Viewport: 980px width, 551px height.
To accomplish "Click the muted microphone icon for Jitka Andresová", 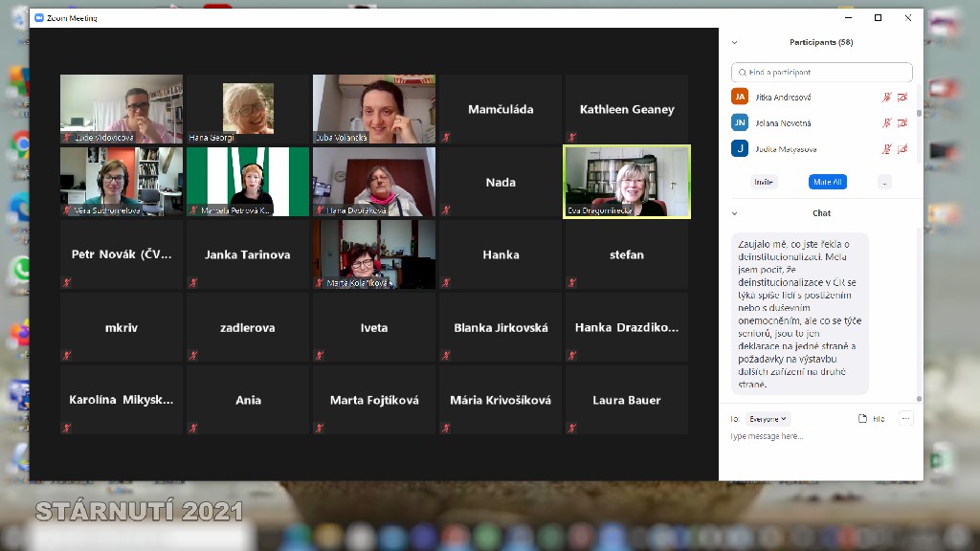I will [887, 97].
